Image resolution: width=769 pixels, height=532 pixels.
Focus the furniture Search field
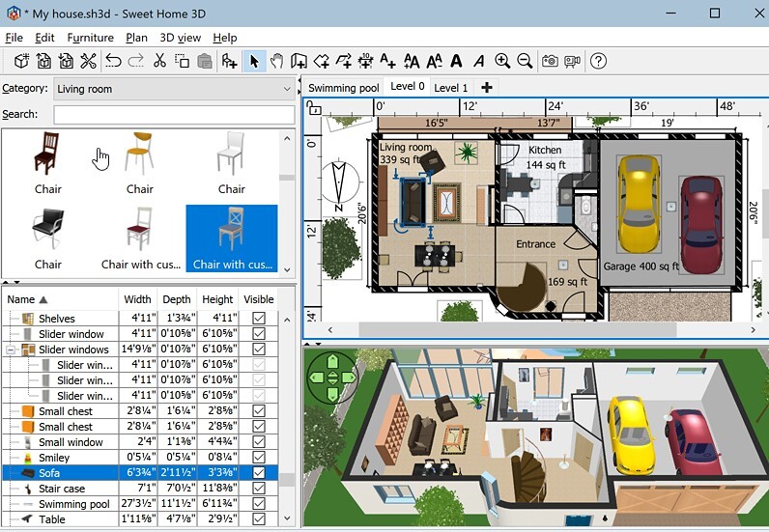[x=174, y=115]
